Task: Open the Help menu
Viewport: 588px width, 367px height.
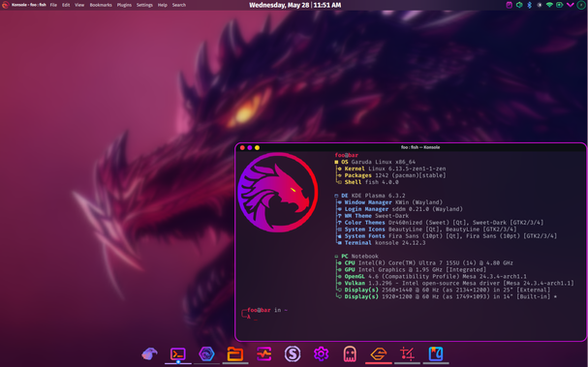Action: 163,5
